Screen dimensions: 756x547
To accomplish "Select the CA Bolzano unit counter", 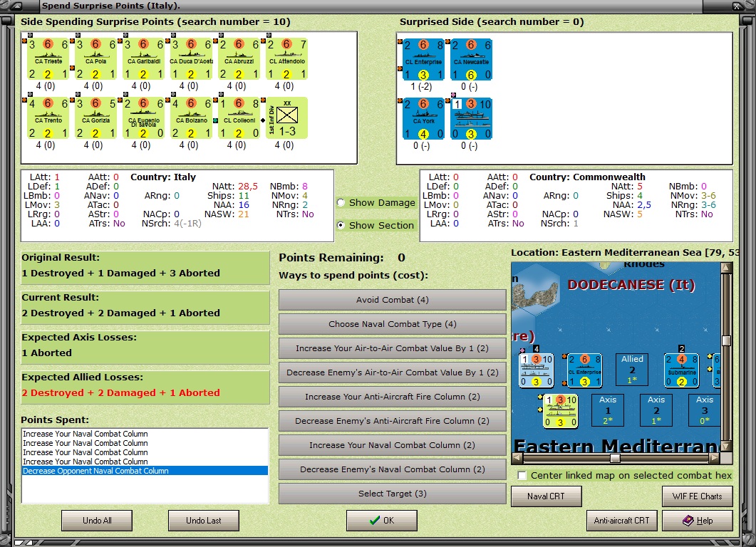I will coord(191,118).
